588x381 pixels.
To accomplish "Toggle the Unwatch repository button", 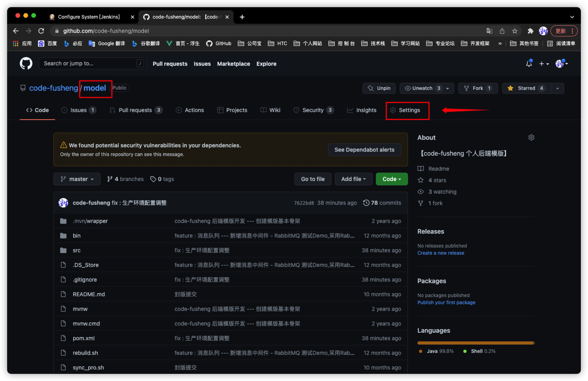I will pyautogui.click(x=422, y=88).
